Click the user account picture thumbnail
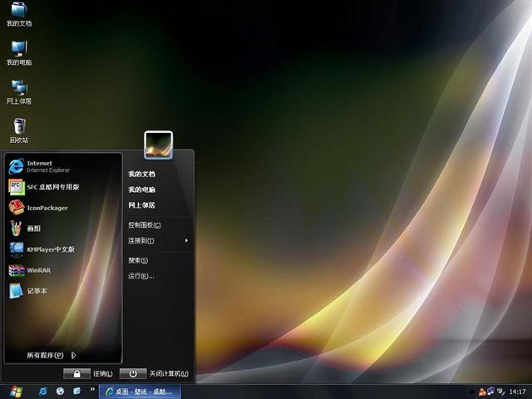 (158, 145)
